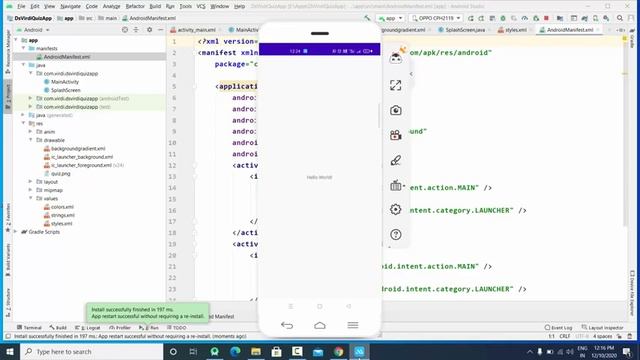Collapse the manifests folder
The height and width of the screenshot is (360, 640).
[23, 48]
